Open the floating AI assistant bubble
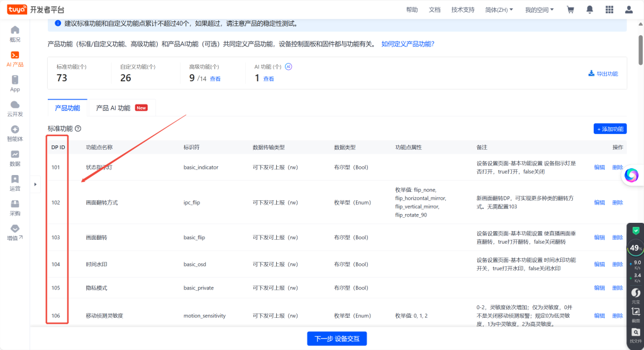Image resolution: width=644 pixels, height=350 pixels. [631, 175]
